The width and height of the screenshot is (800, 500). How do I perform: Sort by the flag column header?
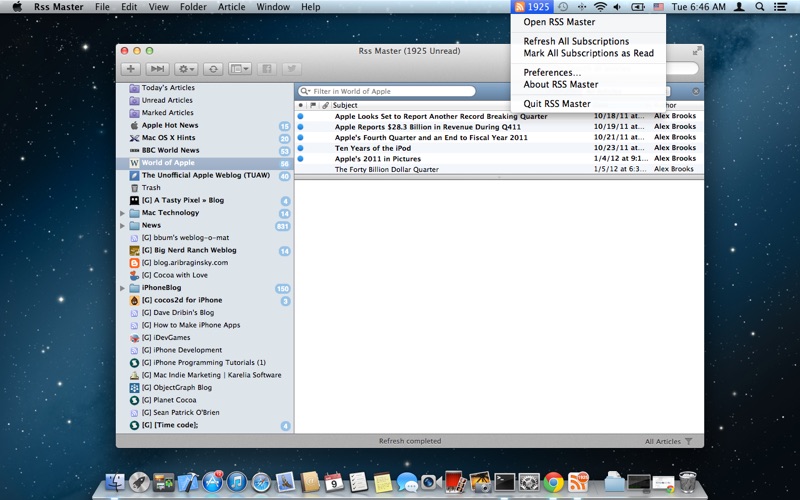point(313,105)
